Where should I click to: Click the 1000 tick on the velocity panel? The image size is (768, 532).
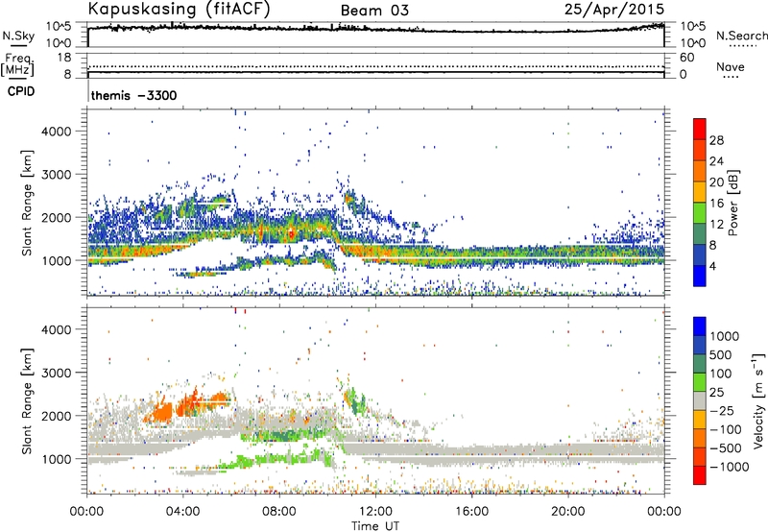click(58, 459)
